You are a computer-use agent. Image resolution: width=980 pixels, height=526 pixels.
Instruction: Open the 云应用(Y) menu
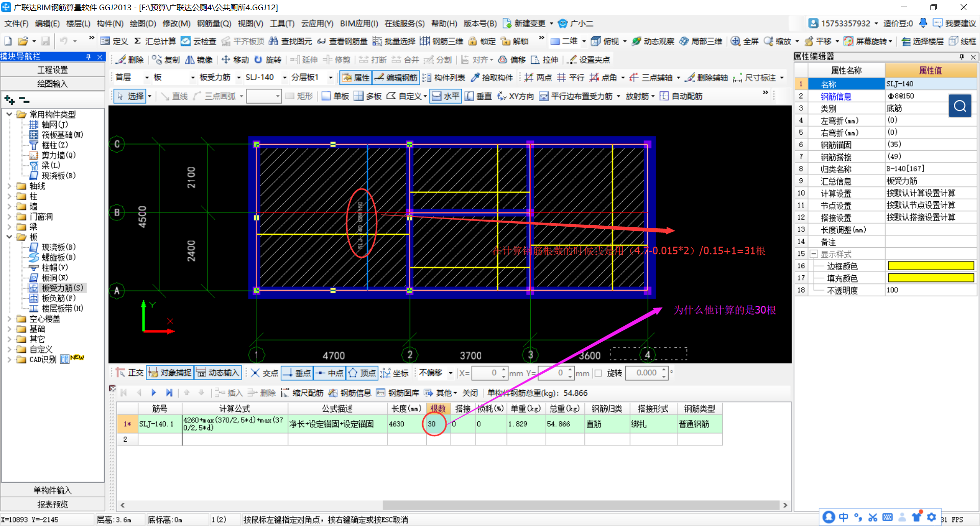[x=317, y=23]
